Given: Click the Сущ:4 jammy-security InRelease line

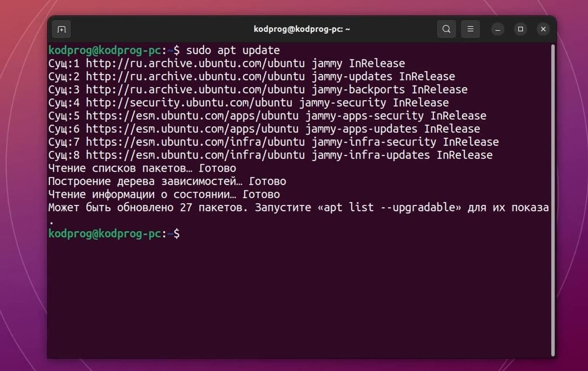Looking at the screenshot, I should tap(248, 102).
